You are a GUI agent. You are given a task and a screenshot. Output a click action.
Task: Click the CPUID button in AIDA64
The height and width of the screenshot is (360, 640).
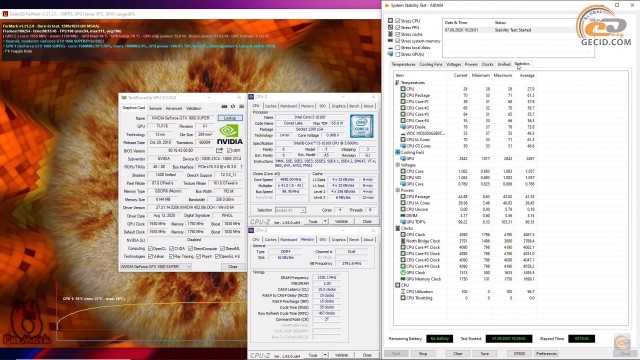tap(519, 353)
